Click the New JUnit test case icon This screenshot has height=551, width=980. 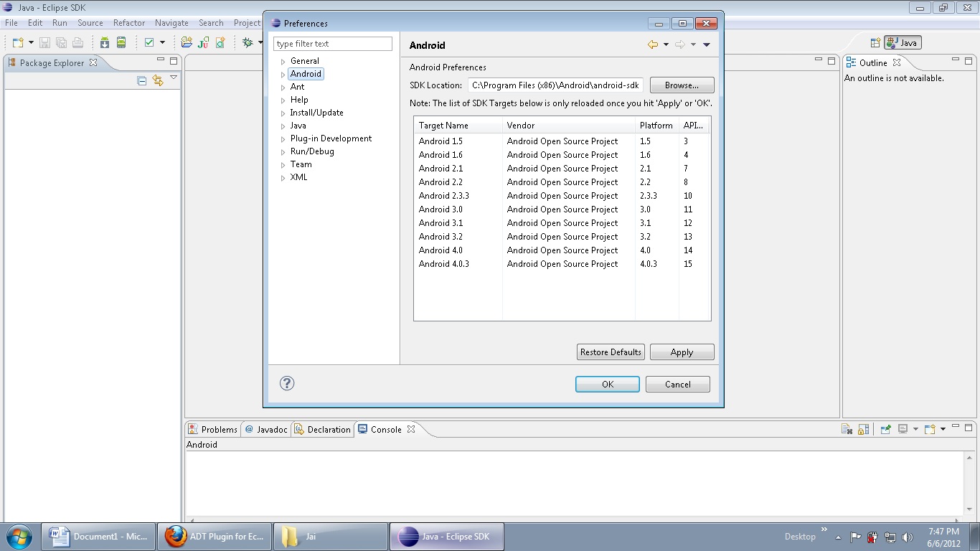[x=203, y=43]
